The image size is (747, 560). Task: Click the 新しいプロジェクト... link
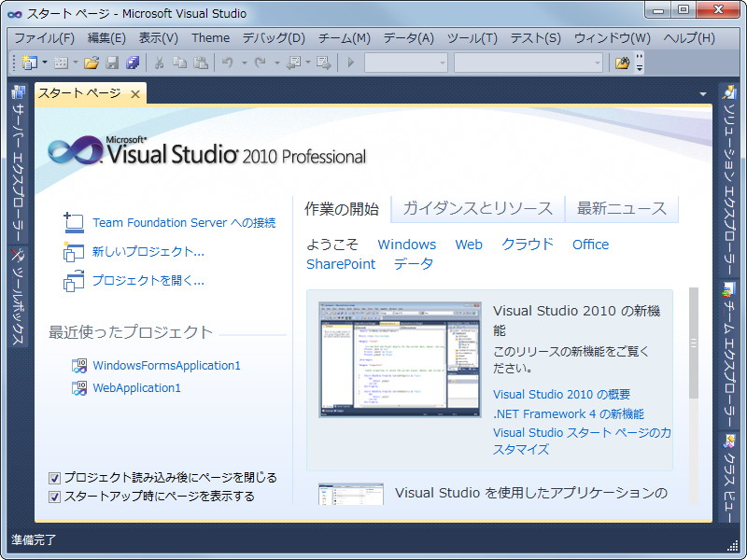pos(148,251)
